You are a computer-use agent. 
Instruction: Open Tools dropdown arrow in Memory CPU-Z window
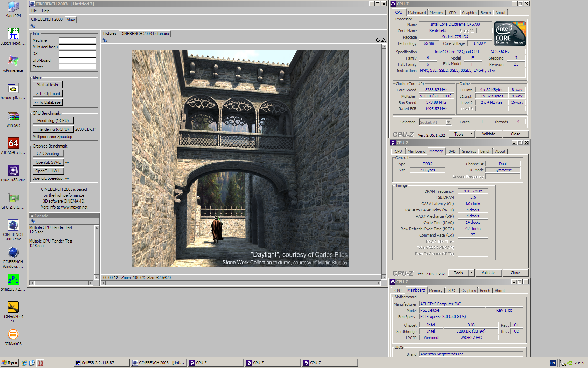click(x=471, y=273)
